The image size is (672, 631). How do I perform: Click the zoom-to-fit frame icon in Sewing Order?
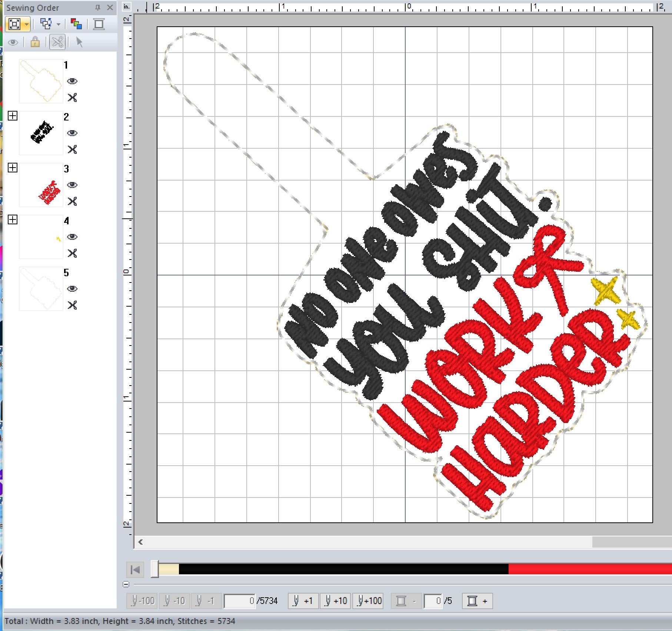(x=14, y=24)
